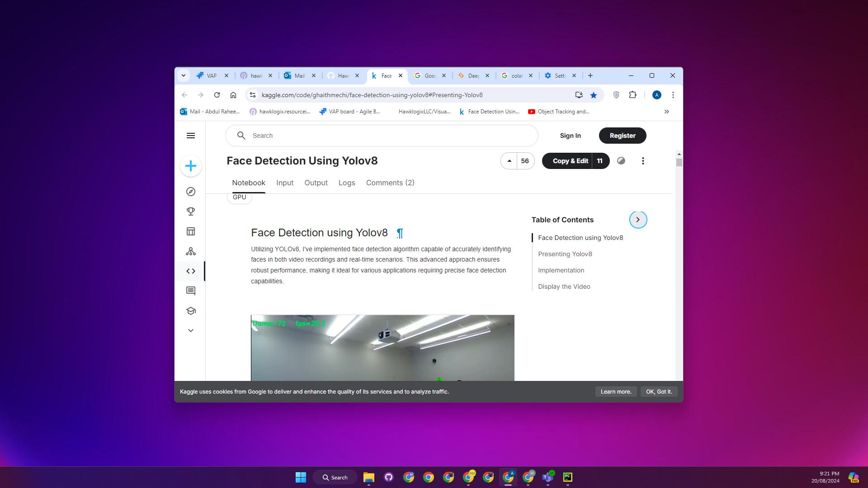Switch to the Logs tab
Viewport: 868px width, 488px height.
pos(347,183)
